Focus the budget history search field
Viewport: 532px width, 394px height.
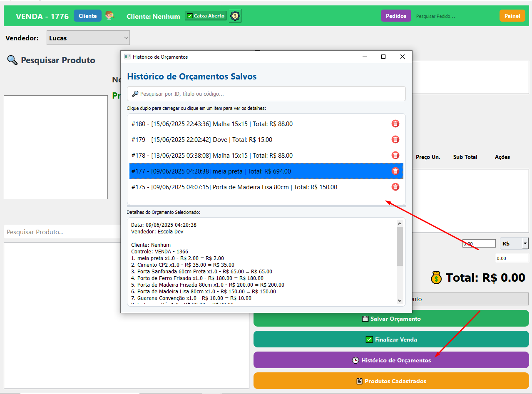(x=266, y=94)
